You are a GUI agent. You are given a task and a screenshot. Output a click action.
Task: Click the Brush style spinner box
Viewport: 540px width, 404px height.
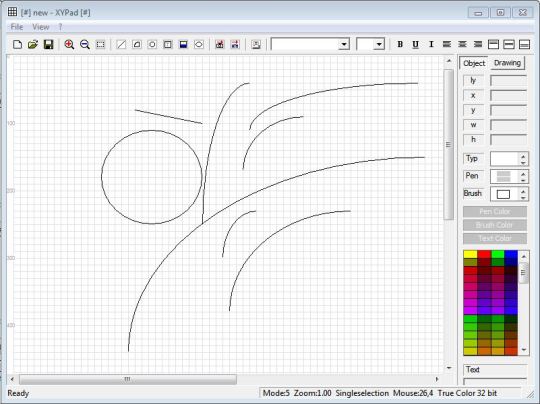pyautogui.click(x=509, y=194)
